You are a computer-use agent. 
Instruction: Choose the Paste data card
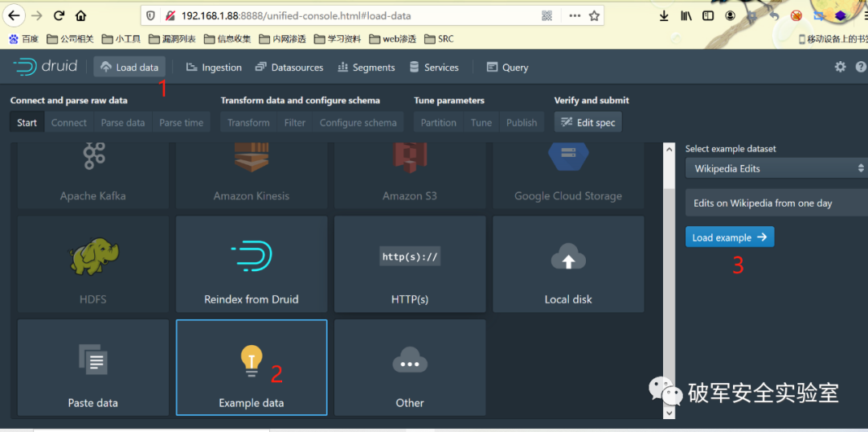[93, 367]
